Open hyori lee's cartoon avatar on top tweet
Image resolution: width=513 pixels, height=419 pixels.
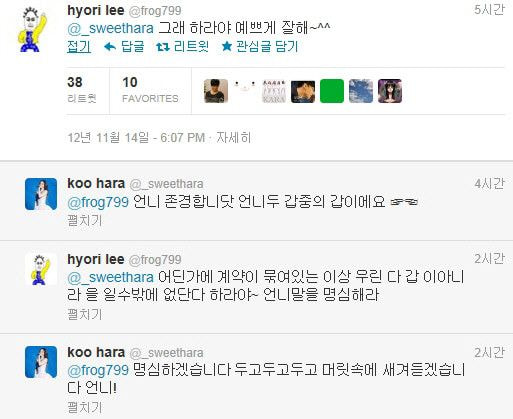pyautogui.click(x=32, y=30)
